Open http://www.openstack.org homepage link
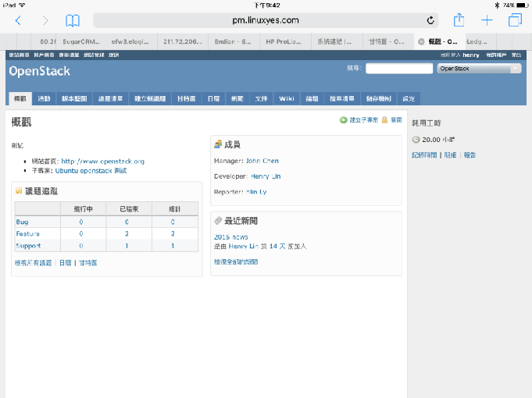Screen dimensions: 532x398 103,162
